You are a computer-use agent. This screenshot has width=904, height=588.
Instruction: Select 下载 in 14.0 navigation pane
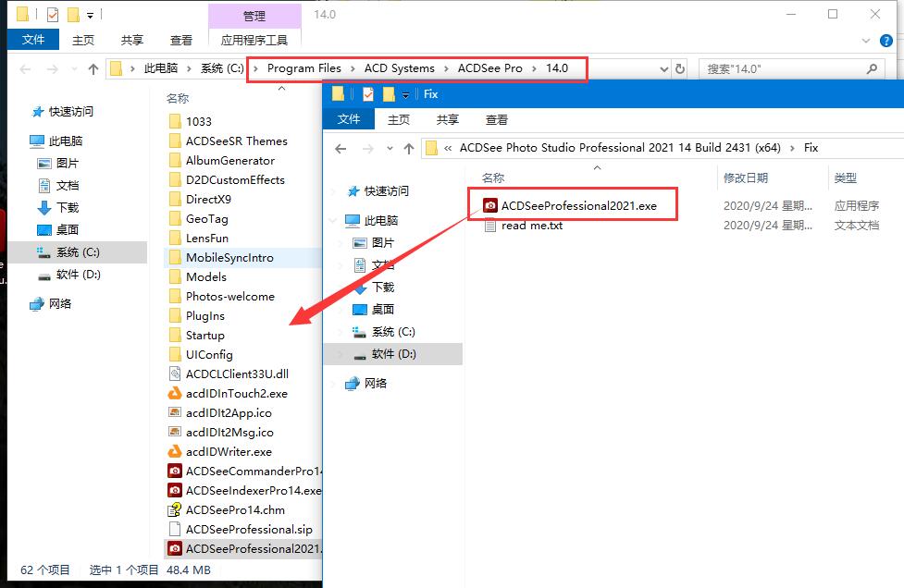(x=58, y=207)
